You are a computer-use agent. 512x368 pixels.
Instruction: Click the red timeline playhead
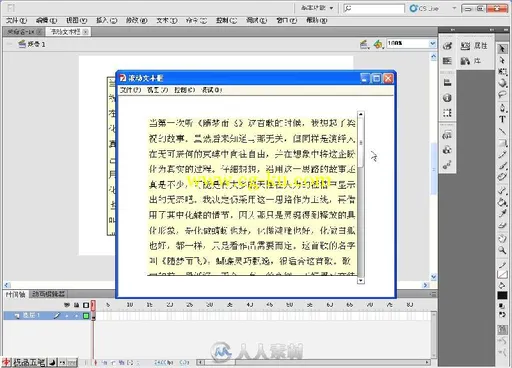[93, 305]
